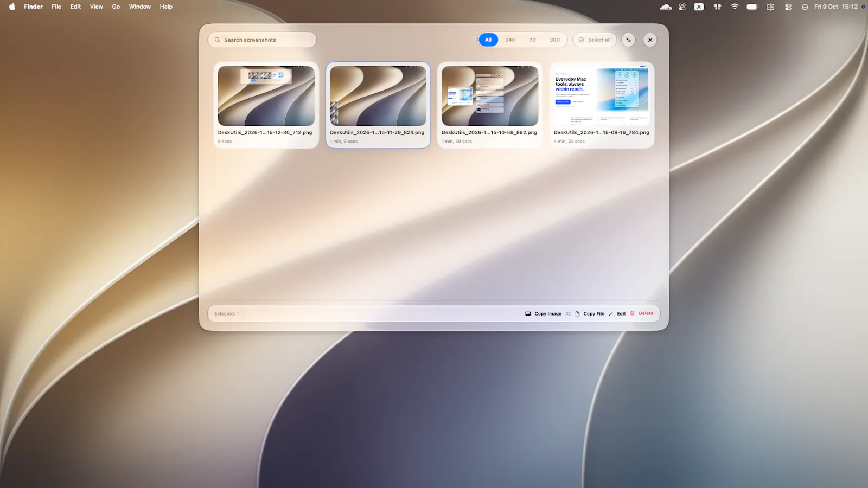This screenshot has width=868, height=488.
Task: Click the 'Selected: 1' status text
Action: 226,314
